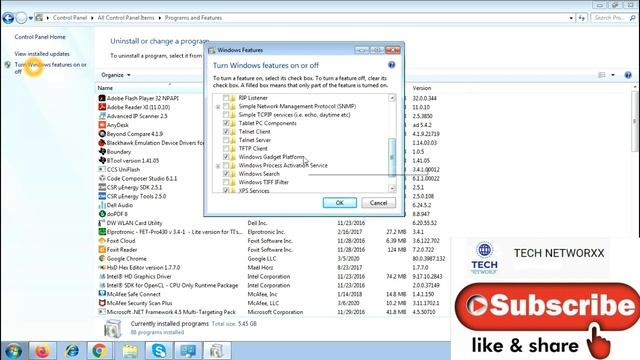This screenshot has width=640, height=360.
Task: Expand the All Control Panel Items breadcrumb arrow
Action: coord(160,18)
